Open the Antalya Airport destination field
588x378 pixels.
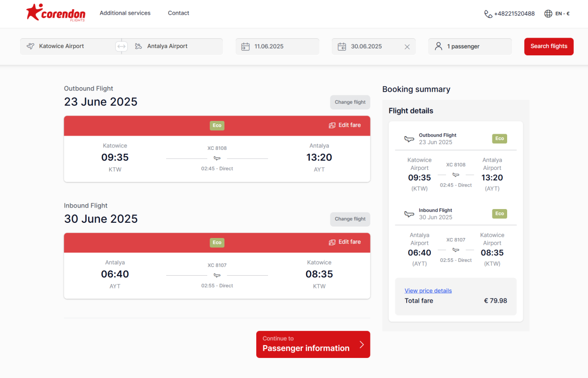174,47
